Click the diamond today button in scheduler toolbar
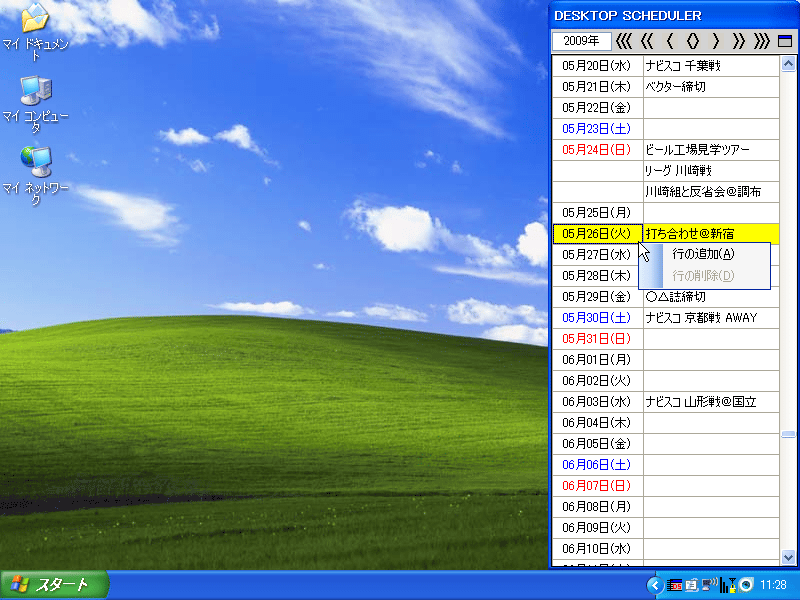Viewport: 800px width, 600px height. pyautogui.click(x=692, y=41)
